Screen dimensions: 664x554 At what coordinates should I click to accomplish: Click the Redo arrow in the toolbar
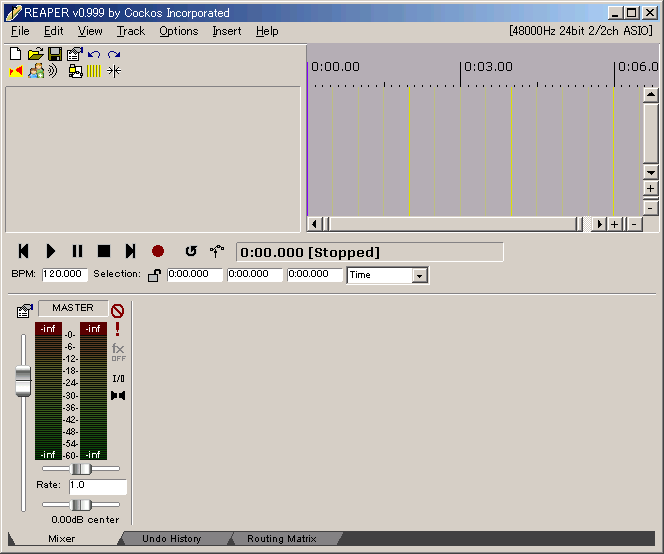tap(114, 54)
